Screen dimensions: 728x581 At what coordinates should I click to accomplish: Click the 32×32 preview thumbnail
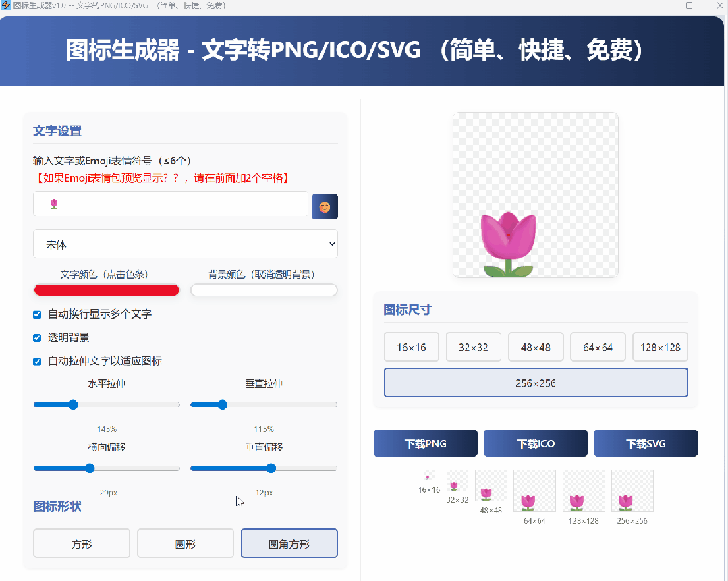click(457, 480)
